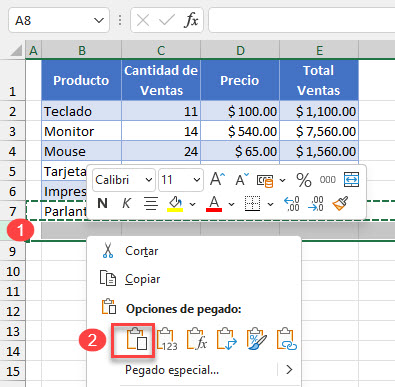Image resolution: width=395 pixels, height=387 pixels.
Task: Increase decimal places
Action: pos(292,203)
